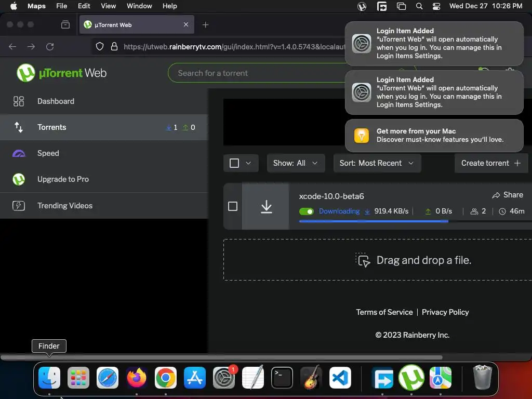Open the Speed gauge section
532x399 pixels.
pyautogui.click(x=103, y=153)
